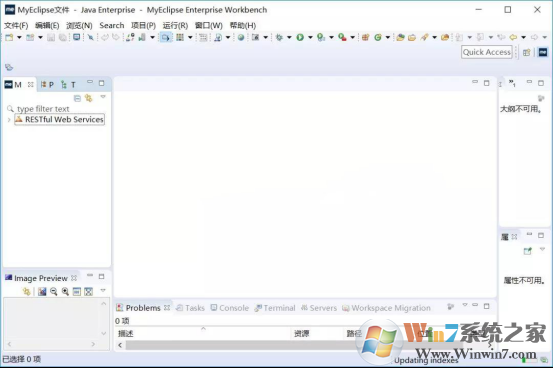Click the Zoom Out icon in Image Preview
Image resolution: width=553 pixels, height=368 pixels.
click(54, 291)
